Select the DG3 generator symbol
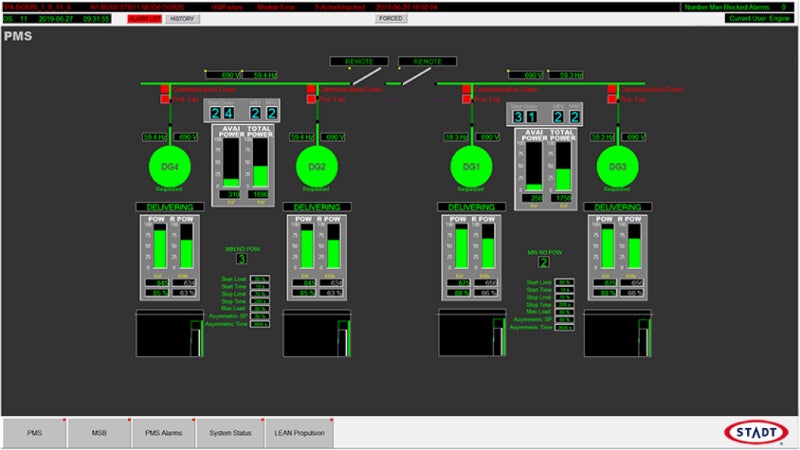 pos(618,164)
